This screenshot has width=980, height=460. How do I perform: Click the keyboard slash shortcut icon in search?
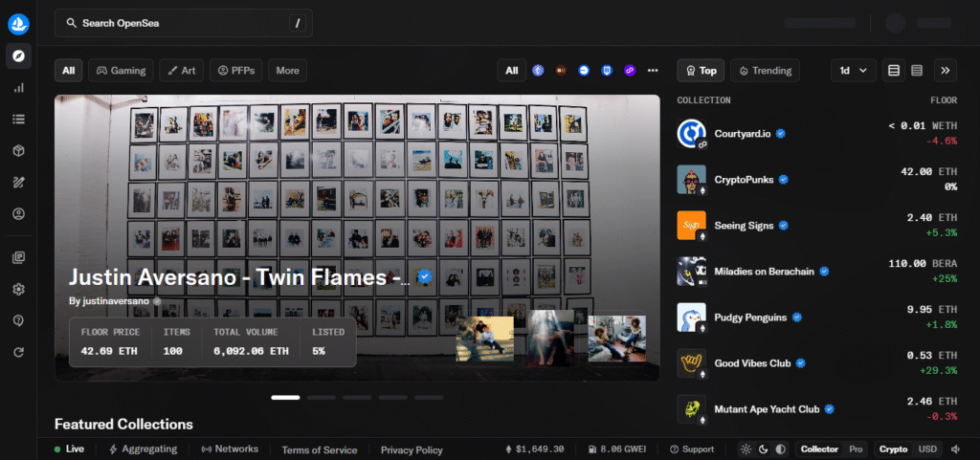click(298, 24)
